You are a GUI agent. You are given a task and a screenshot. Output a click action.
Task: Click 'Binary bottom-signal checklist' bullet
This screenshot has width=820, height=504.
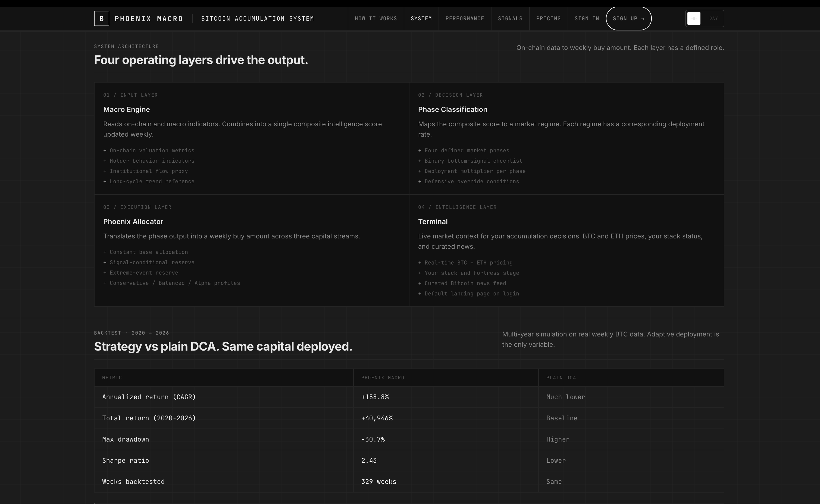pyautogui.click(x=470, y=161)
